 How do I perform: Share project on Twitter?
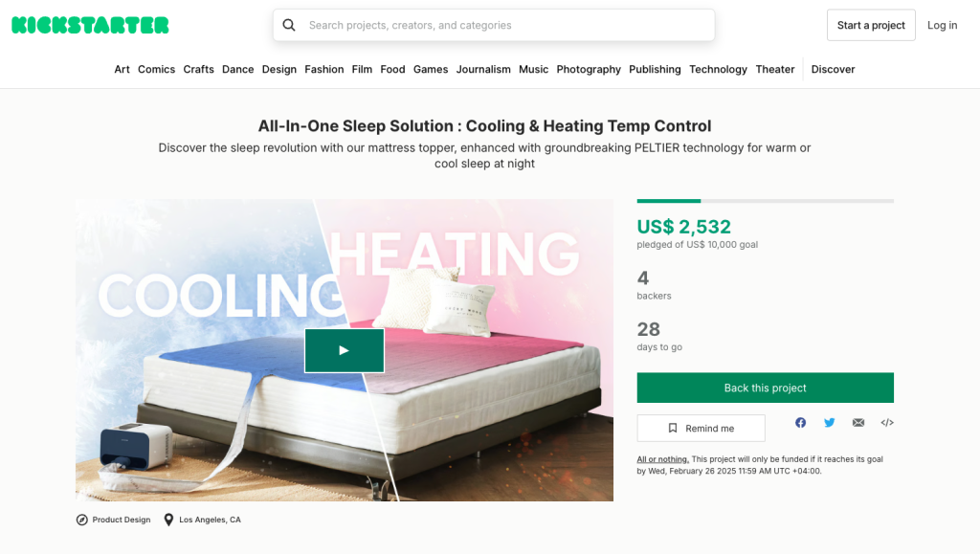[830, 423]
